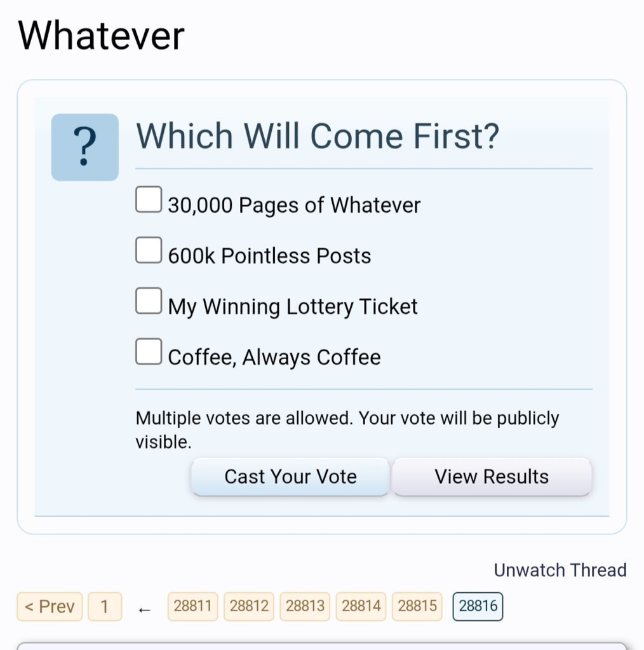
Task: Select My Winning Lottery Ticket checkbox
Action: pos(149,301)
